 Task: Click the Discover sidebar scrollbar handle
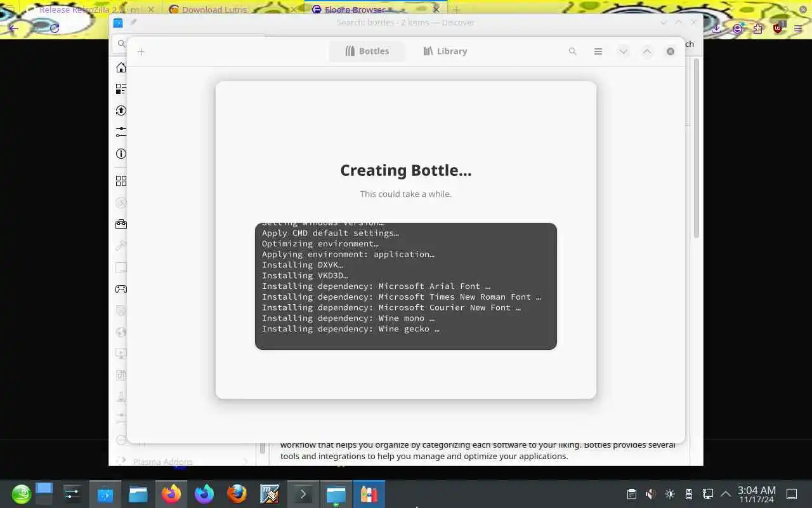263,448
